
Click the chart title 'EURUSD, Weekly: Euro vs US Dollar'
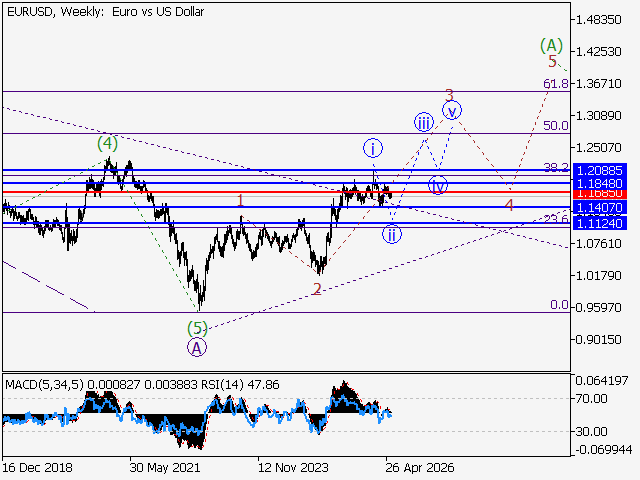click(105, 12)
